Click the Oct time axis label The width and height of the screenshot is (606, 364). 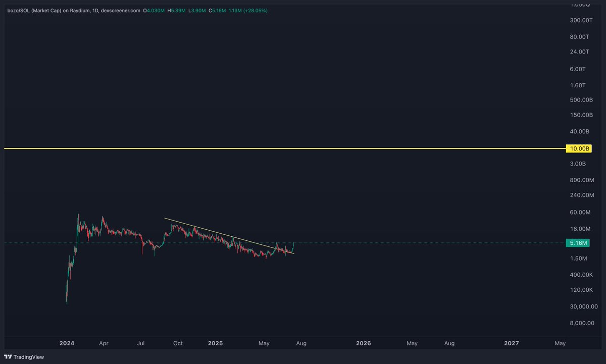178,343
